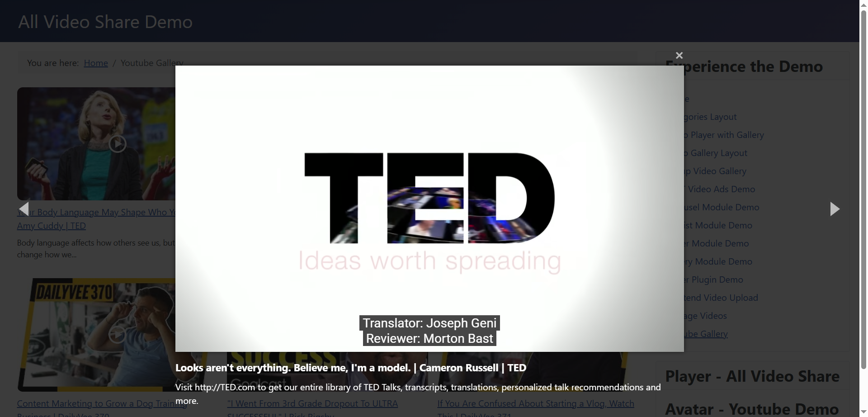Open the Player with Gallery sidebar item
Viewport: 868px width, 417px height.
724,135
